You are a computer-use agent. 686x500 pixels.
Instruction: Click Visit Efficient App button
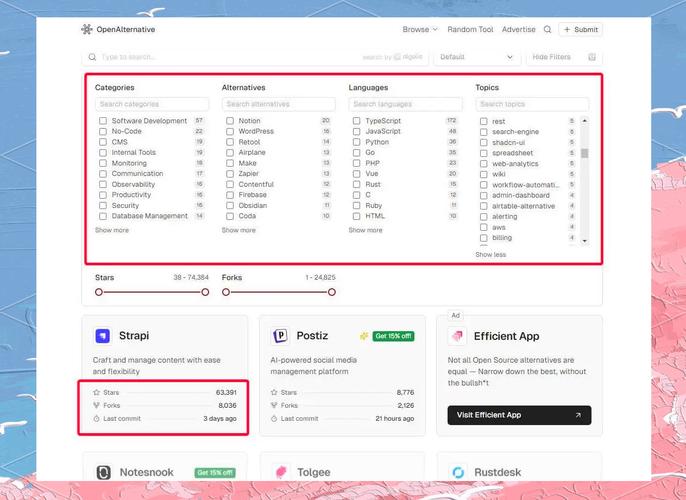pyautogui.click(x=519, y=415)
